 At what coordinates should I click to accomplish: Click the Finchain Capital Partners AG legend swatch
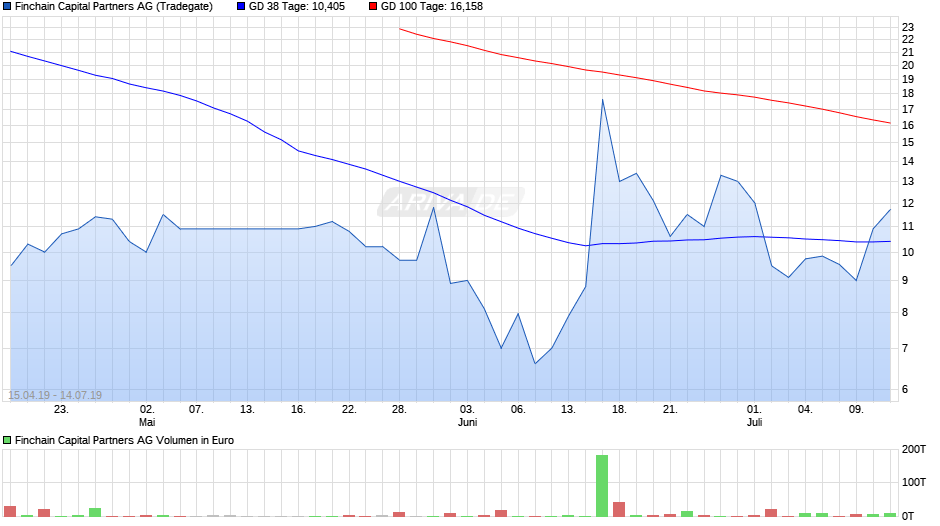click(x=7, y=7)
